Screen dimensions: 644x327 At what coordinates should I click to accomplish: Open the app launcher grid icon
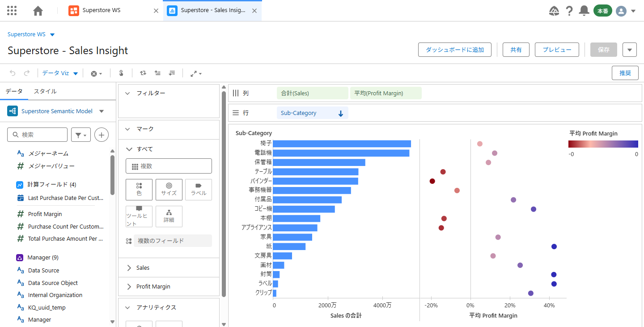pyautogui.click(x=12, y=10)
